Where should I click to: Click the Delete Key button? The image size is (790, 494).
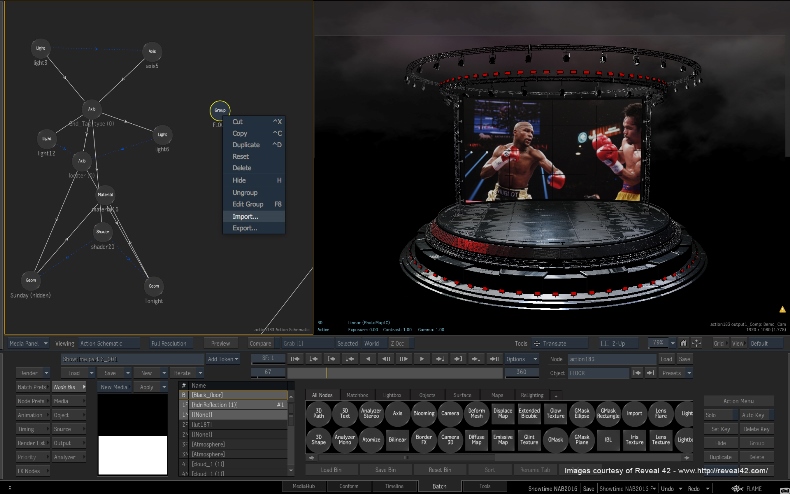tap(757, 429)
